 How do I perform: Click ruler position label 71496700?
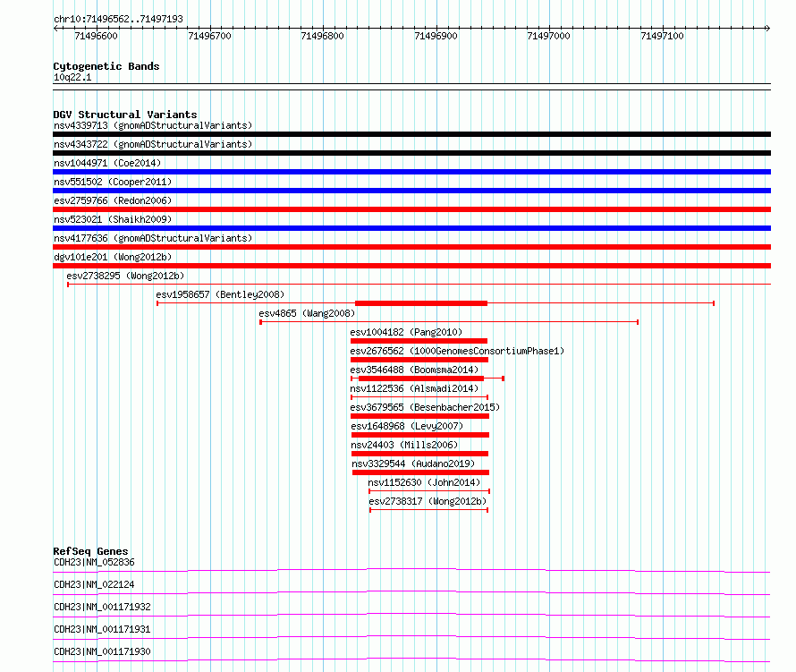pos(209,36)
